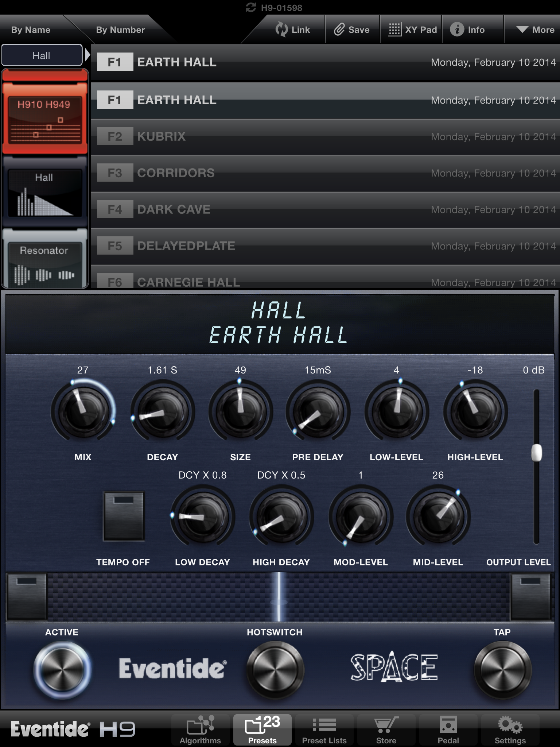Click the SIZE knob
560x747 pixels.
(240, 411)
